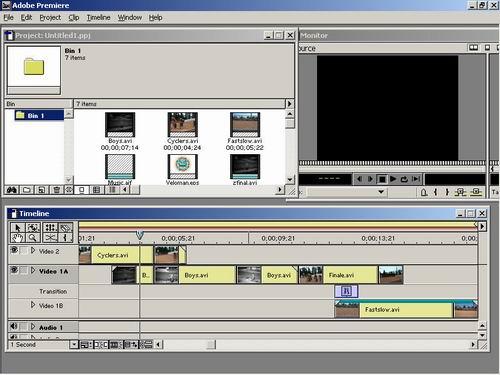The height and width of the screenshot is (375, 500).
Task: Expand the Video 2 track triangle
Action: coord(33,250)
